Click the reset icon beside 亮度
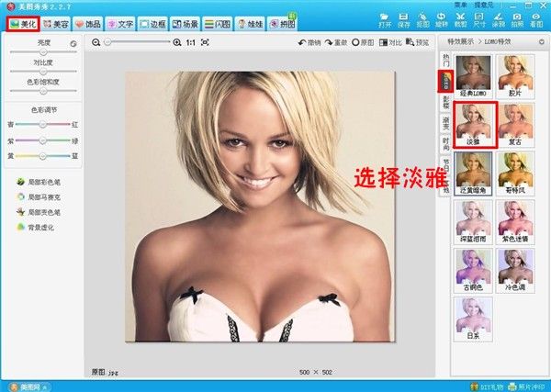551x392 pixels. (73, 44)
